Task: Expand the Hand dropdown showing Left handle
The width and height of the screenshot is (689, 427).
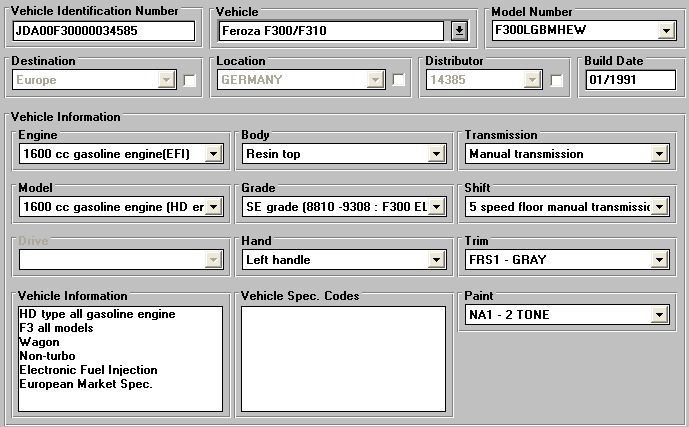Action: [436, 260]
